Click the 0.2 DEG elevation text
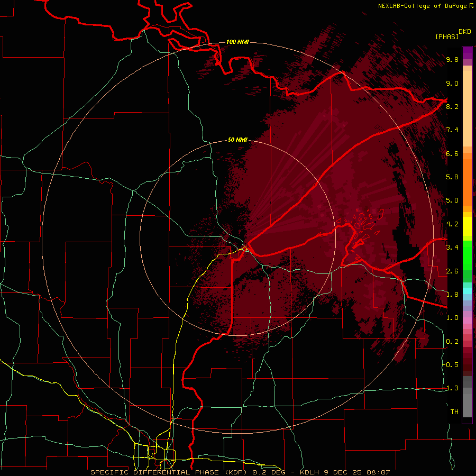476x476 pixels. (268, 472)
